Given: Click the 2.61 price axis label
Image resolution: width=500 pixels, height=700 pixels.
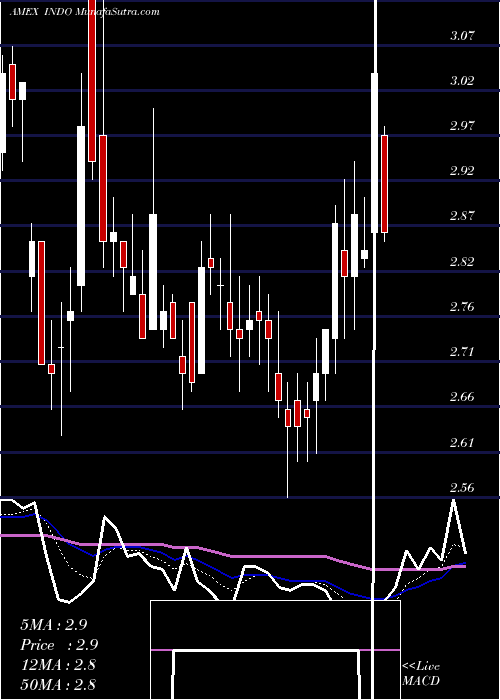Looking at the screenshot, I should [x=462, y=442].
